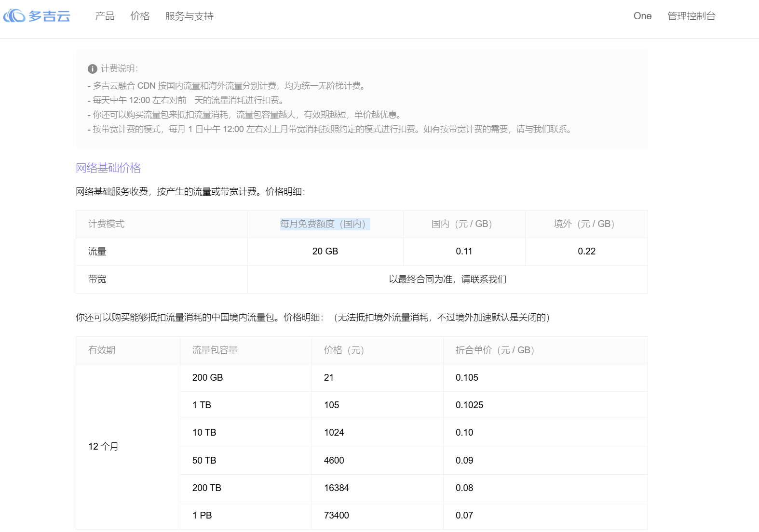Viewport: 759px width, 532px height.
Task: Click the 1 PB package row
Action: [x=414, y=516]
